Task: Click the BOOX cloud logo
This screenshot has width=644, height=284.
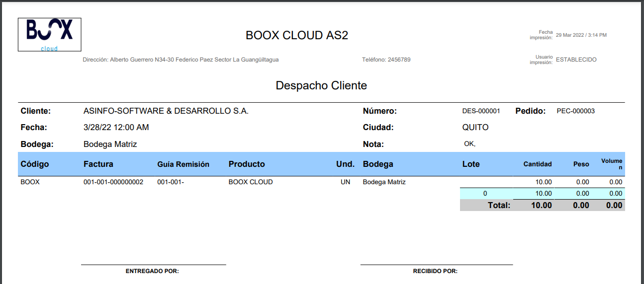Action: 49,35
